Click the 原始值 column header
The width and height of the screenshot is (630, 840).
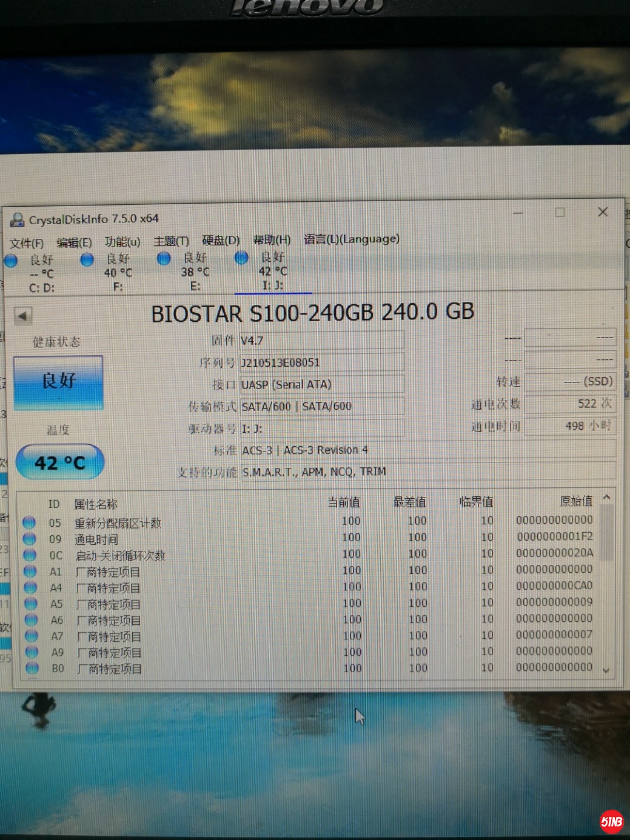[575, 501]
